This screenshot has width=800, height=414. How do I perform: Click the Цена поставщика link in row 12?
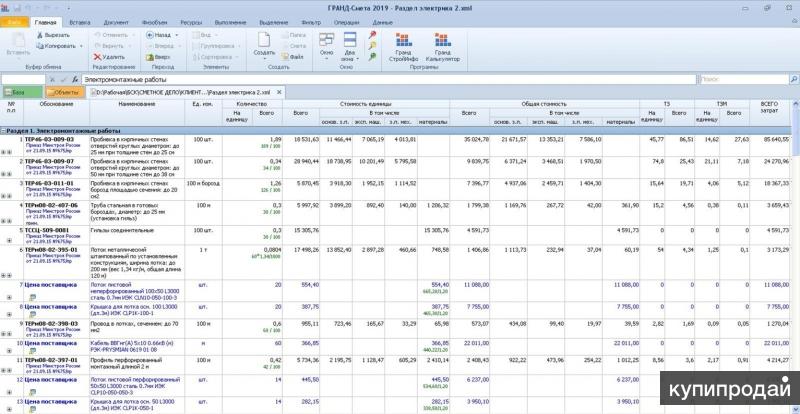click(x=51, y=380)
